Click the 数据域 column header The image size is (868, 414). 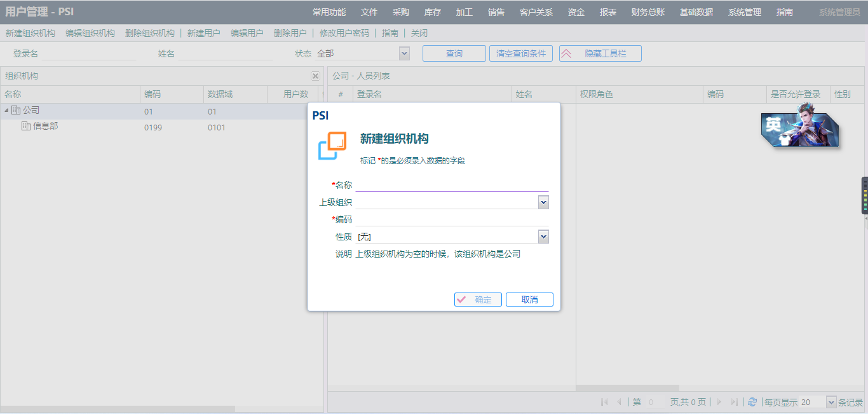(235, 94)
